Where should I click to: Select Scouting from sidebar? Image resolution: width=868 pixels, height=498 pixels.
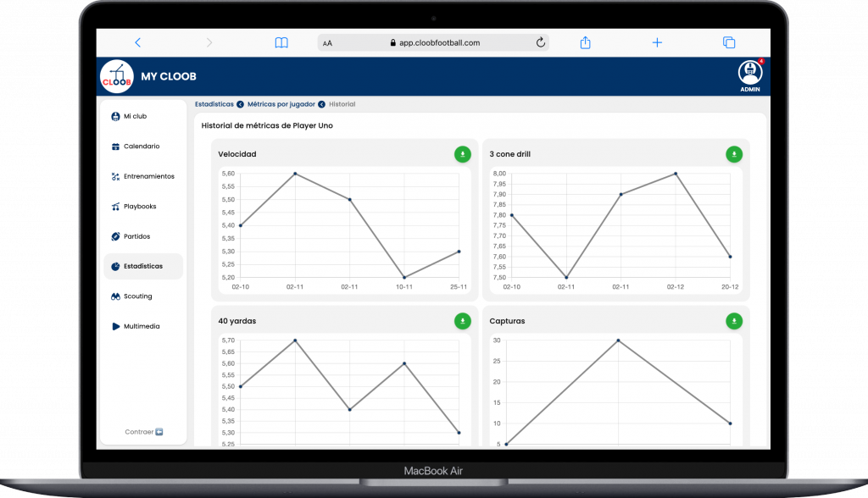pyautogui.click(x=137, y=296)
